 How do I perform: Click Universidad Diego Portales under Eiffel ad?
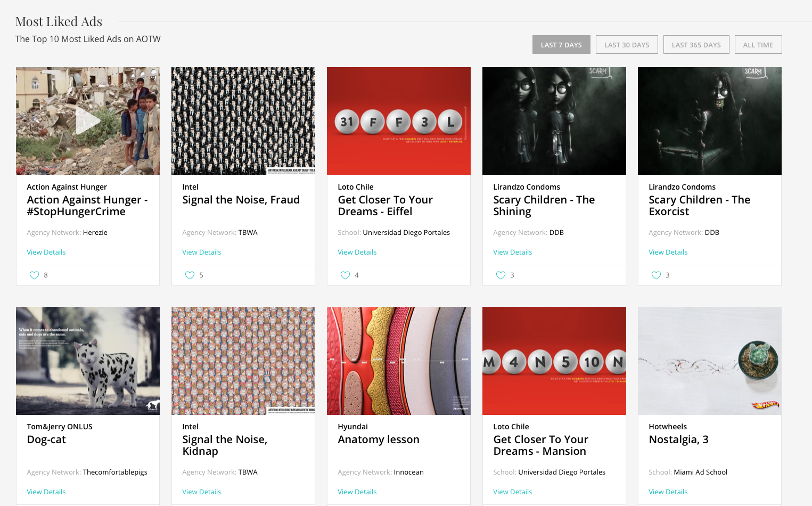pos(406,233)
